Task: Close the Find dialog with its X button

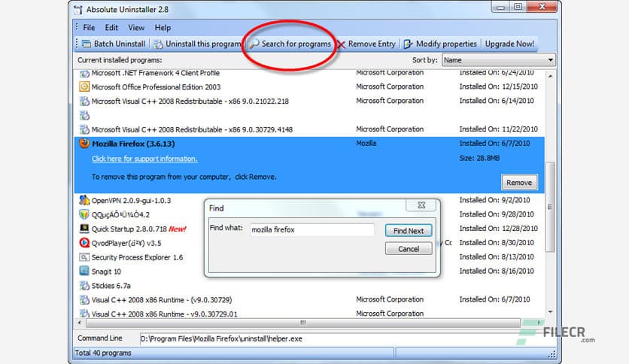Action: [x=421, y=205]
